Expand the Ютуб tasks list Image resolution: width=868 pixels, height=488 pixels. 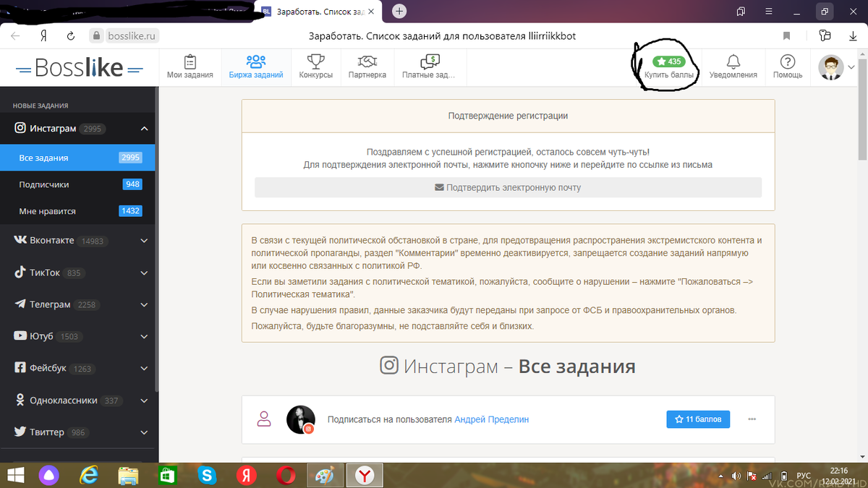(143, 336)
